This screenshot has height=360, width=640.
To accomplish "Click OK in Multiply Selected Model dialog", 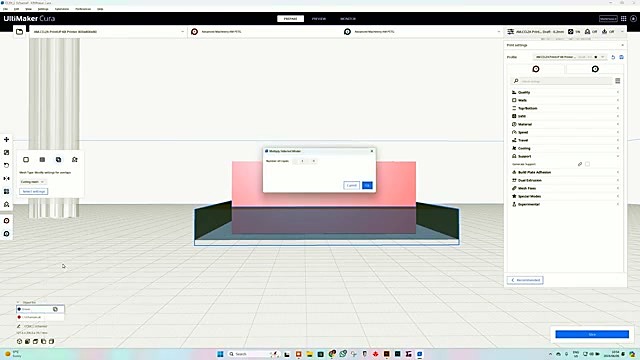I will tap(367, 185).
